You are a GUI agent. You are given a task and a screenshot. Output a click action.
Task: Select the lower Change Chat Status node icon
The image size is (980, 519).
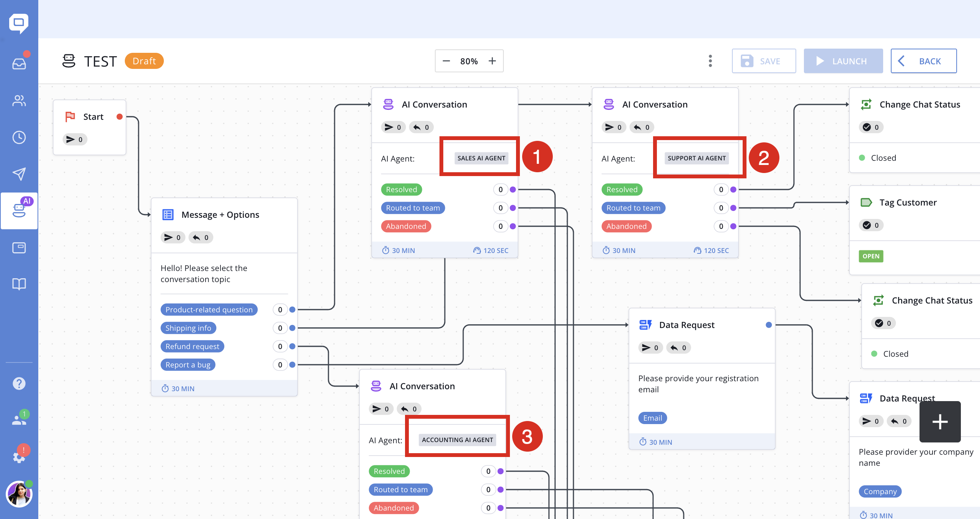(x=879, y=300)
